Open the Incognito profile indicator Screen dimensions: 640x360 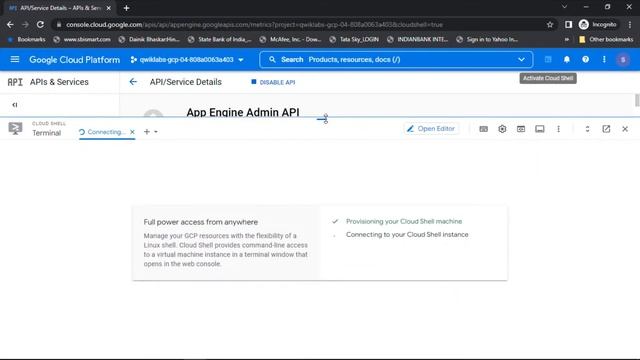point(598,24)
